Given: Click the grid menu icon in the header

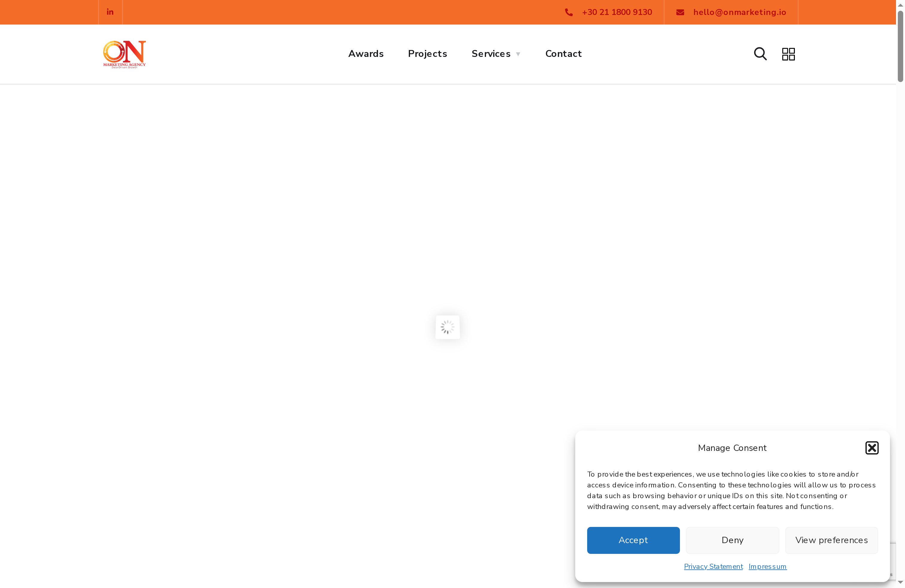Looking at the screenshot, I should (788, 54).
